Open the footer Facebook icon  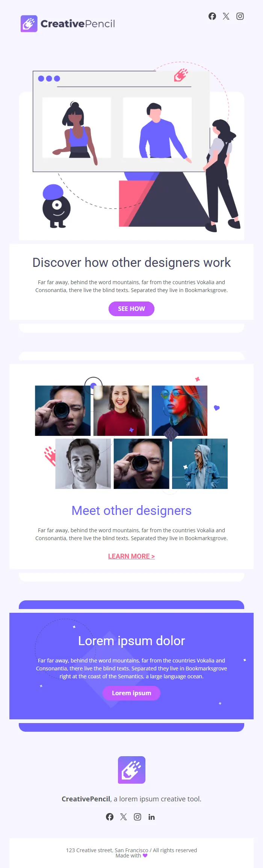(110, 817)
